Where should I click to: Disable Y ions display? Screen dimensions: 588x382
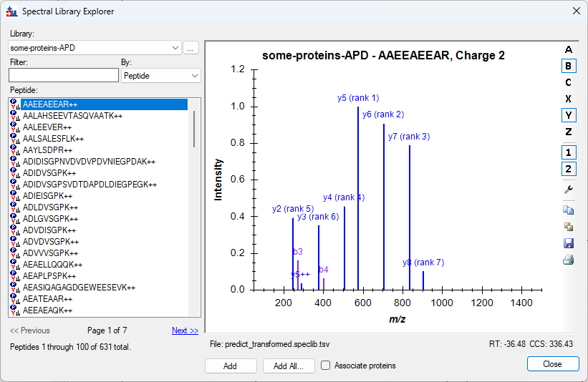pyautogui.click(x=569, y=115)
